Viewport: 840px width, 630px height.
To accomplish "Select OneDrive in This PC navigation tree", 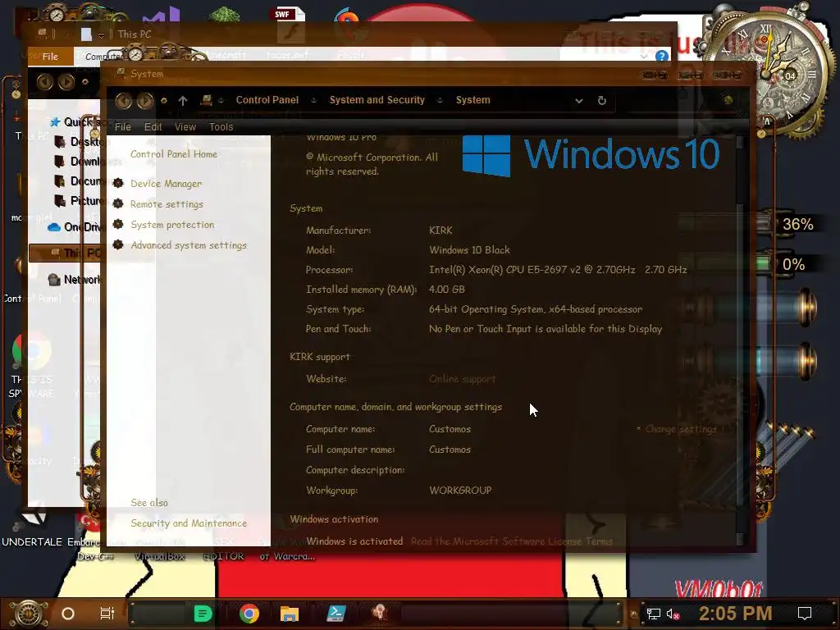I will click(x=74, y=227).
